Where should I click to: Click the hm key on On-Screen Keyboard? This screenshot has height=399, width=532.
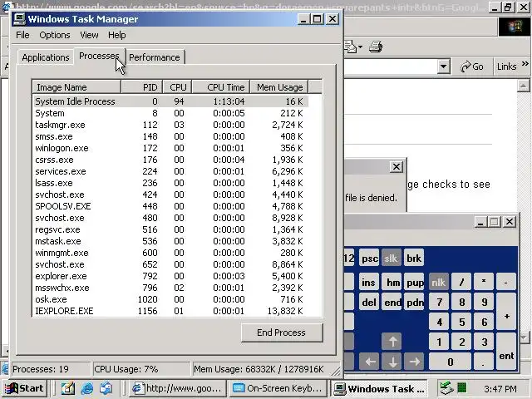click(x=392, y=282)
